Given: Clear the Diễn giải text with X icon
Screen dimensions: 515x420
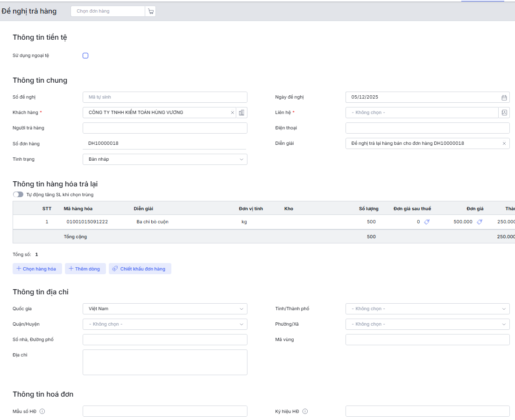Looking at the screenshot, I should [x=504, y=143].
